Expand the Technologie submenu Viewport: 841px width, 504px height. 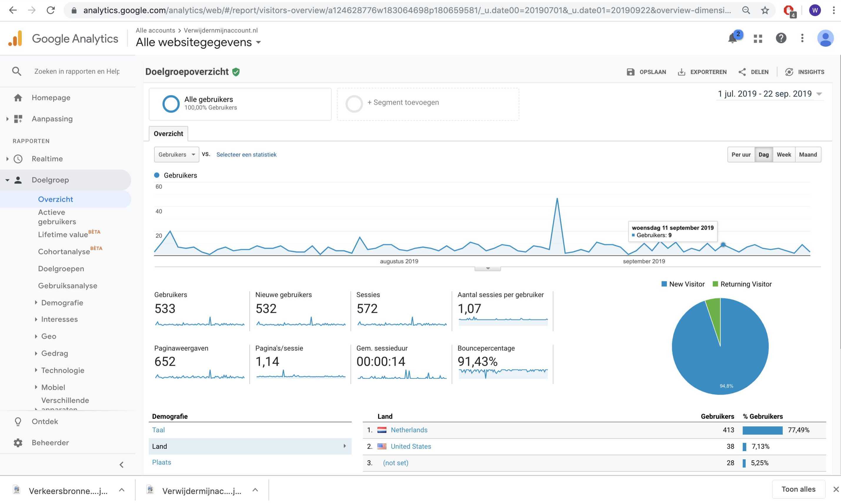click(x=36, y=371)
